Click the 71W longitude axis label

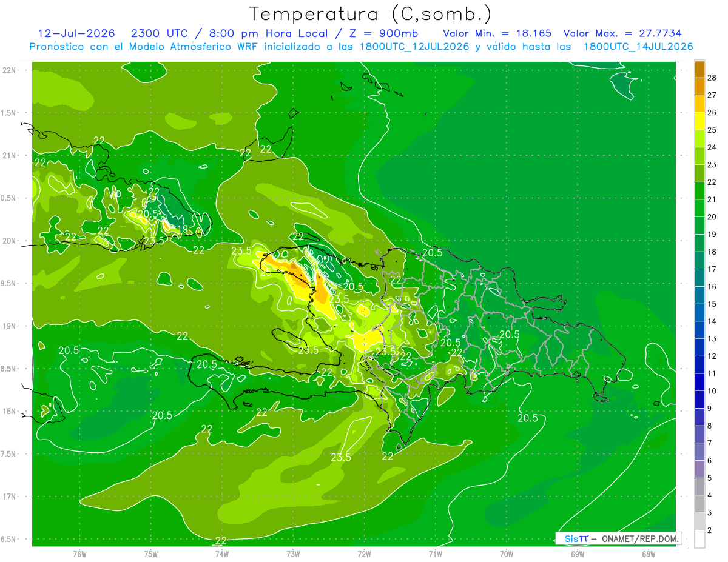434,554
